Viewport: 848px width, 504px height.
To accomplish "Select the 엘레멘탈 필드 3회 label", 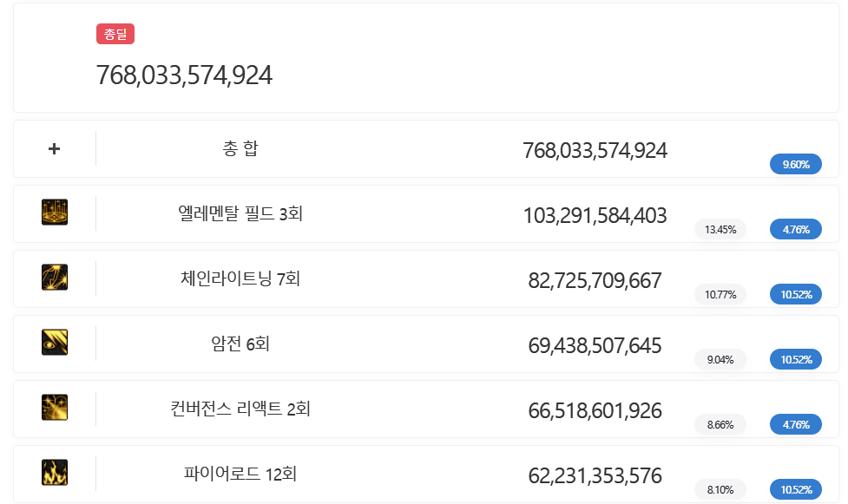I will 240,213.
